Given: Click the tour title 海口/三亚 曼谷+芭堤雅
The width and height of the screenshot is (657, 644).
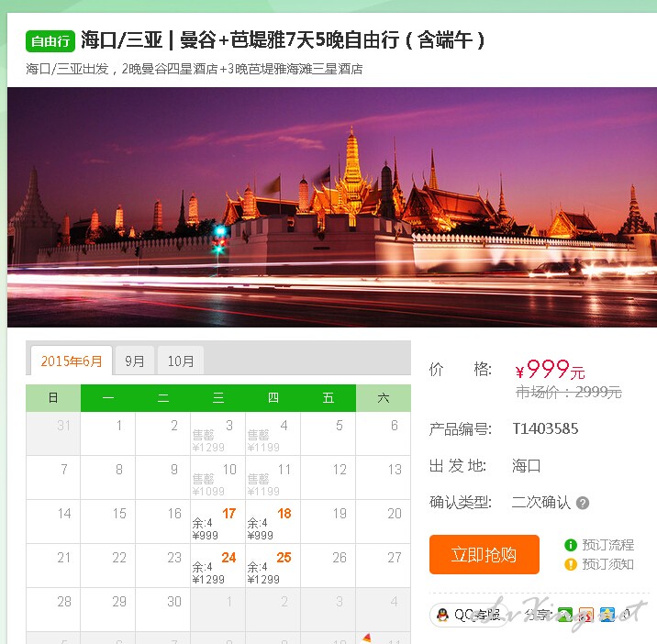Looking at the screenshot, I should (283, 40).
